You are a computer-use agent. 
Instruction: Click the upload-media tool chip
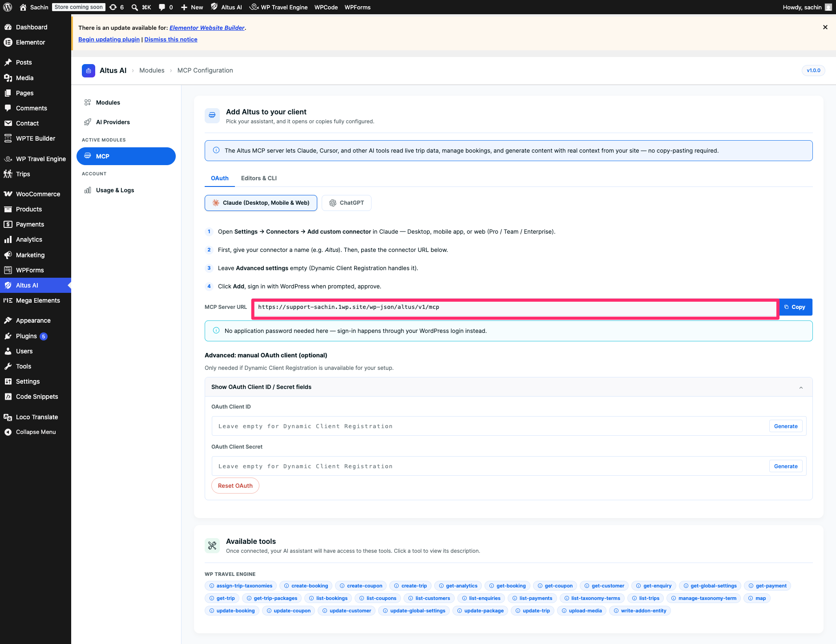582,611
